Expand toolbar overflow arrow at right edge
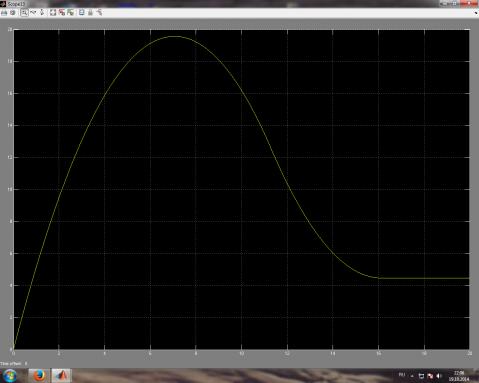 tap(476, 13)
